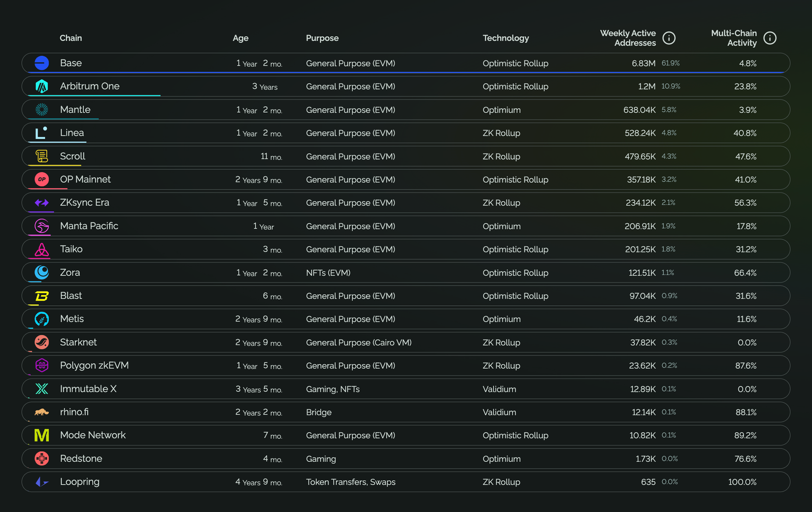Open the Manta Pacific chain name
Screen dimensions: 812x512
[89, 226]
